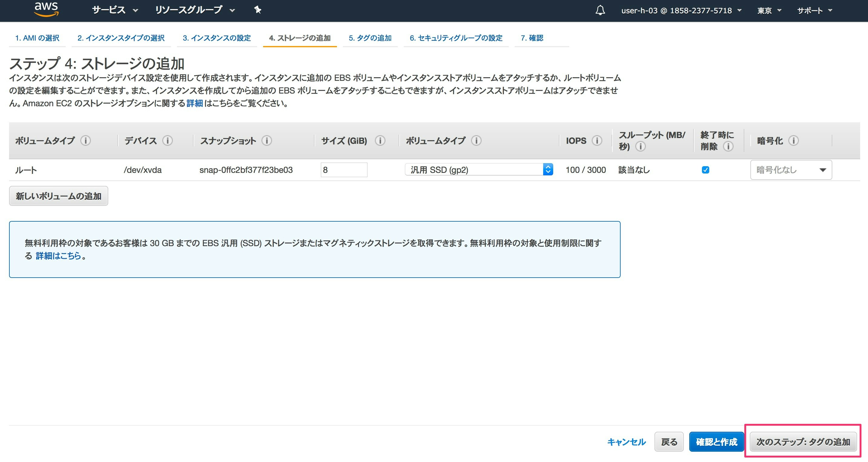Click the pushpin icon in the top bar

point(257,10)
